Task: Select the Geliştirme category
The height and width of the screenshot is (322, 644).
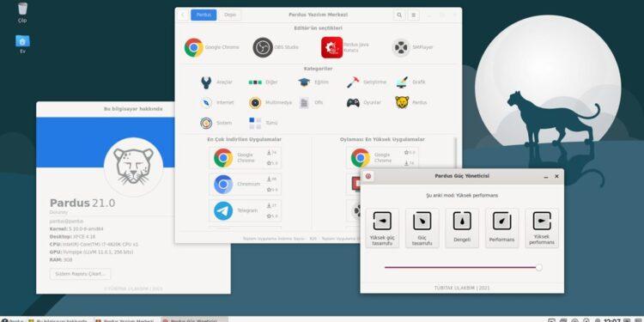Action: pos(367,82)
